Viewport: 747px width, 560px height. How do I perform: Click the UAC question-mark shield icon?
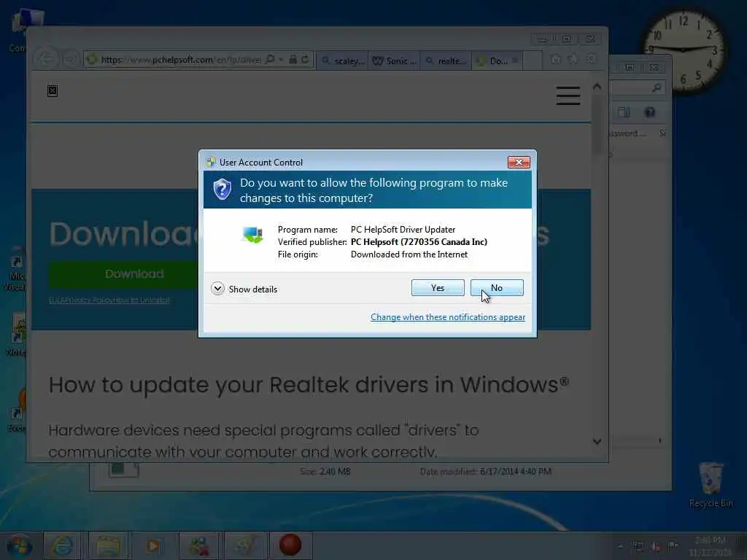click(222, 190)
